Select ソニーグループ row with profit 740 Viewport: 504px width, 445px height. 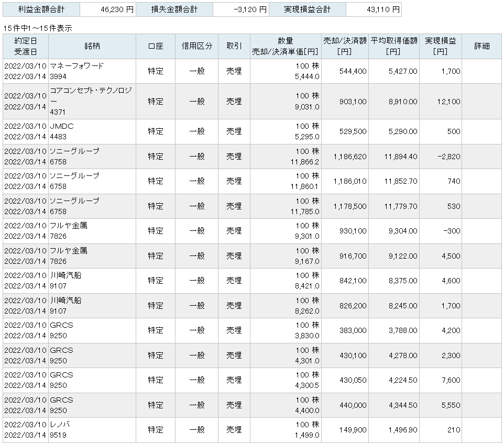click(x=252, y=181)
